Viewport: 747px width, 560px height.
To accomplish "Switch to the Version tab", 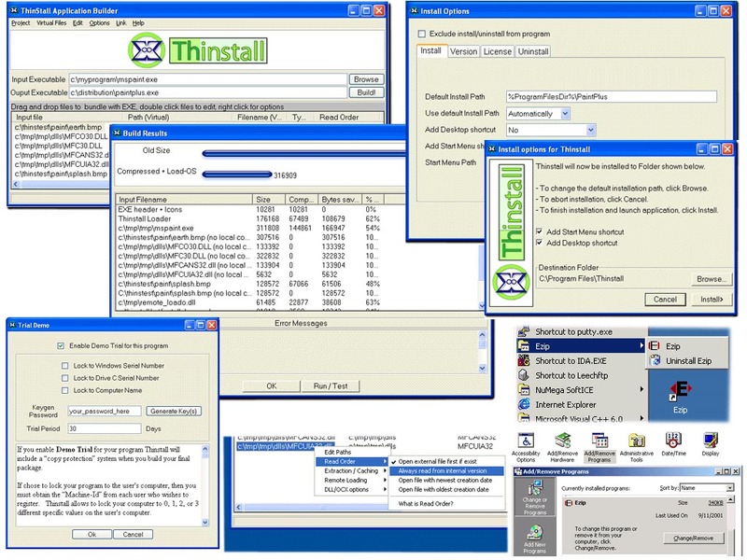I will point(463,51).
